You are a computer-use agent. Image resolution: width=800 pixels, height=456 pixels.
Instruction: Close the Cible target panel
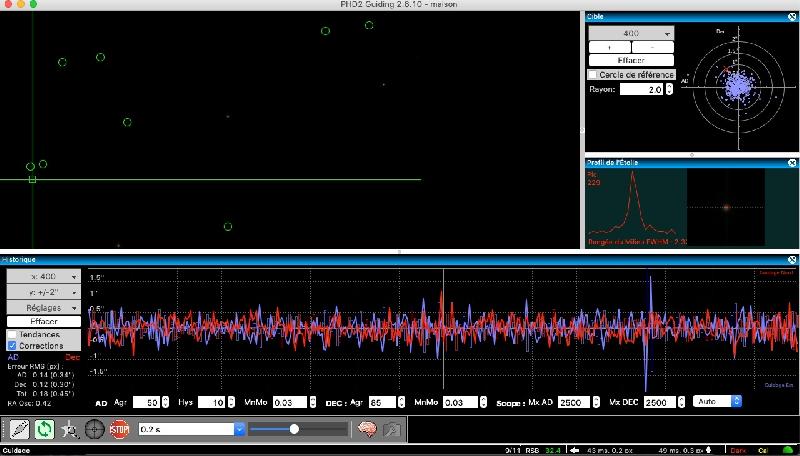pos(792,17)
